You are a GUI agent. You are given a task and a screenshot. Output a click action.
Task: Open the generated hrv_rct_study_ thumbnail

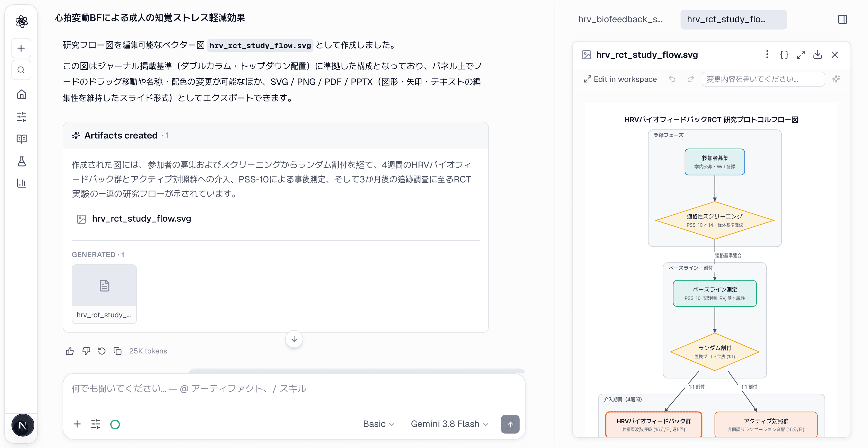pyautogui.click(x=104, y=294)
